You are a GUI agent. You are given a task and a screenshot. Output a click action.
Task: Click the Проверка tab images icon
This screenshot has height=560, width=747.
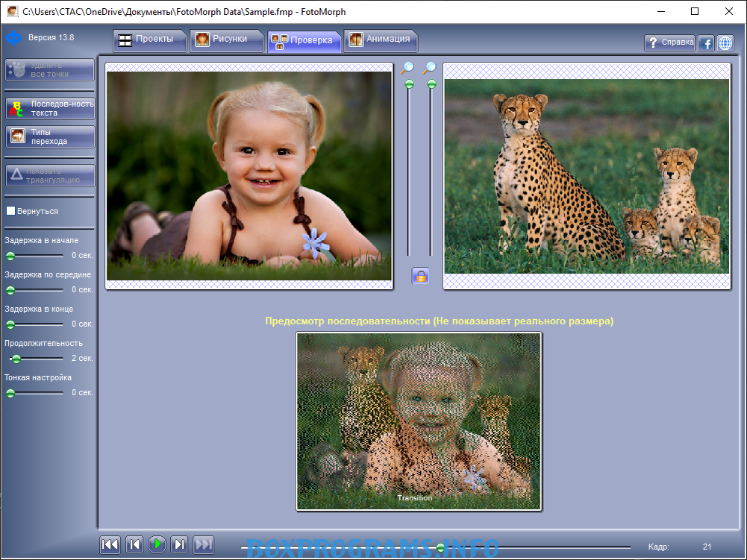pyautogui.click(x=279, y=42)
